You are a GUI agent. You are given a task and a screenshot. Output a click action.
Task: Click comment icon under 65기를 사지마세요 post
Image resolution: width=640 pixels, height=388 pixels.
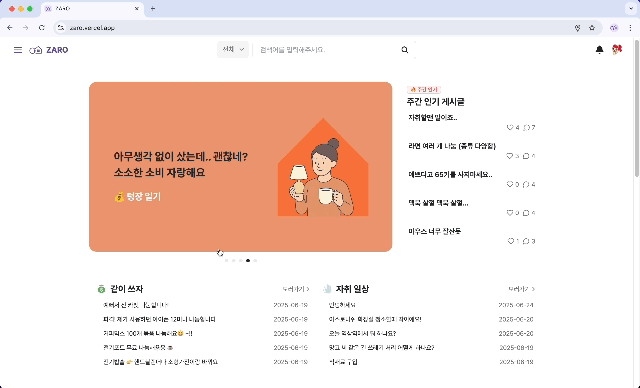[x=526, y=184]
